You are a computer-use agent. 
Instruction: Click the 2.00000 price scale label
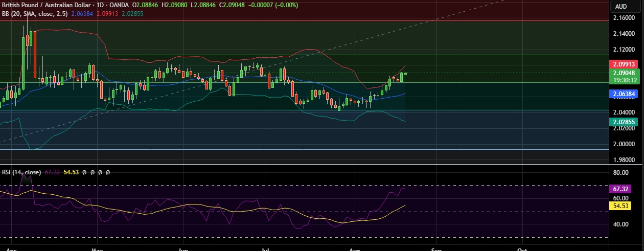(x=624, y=144)
